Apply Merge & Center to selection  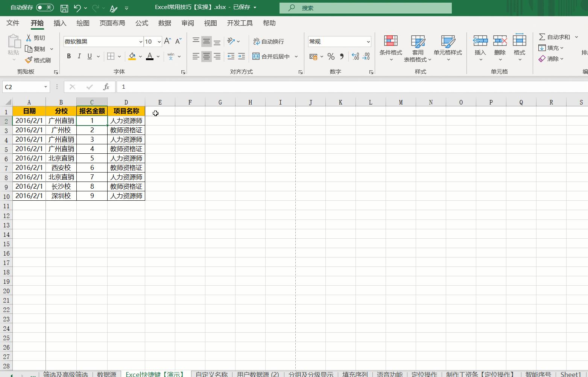click(x=272, y=56)
